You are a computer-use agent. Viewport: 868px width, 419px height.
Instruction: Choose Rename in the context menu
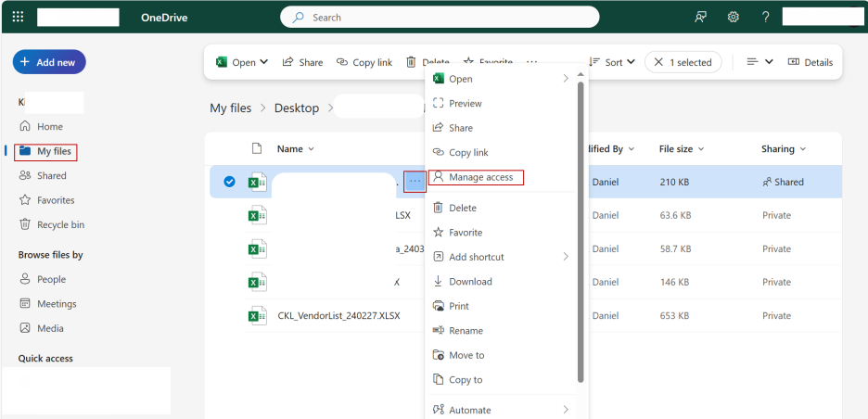tap(500, 330)
